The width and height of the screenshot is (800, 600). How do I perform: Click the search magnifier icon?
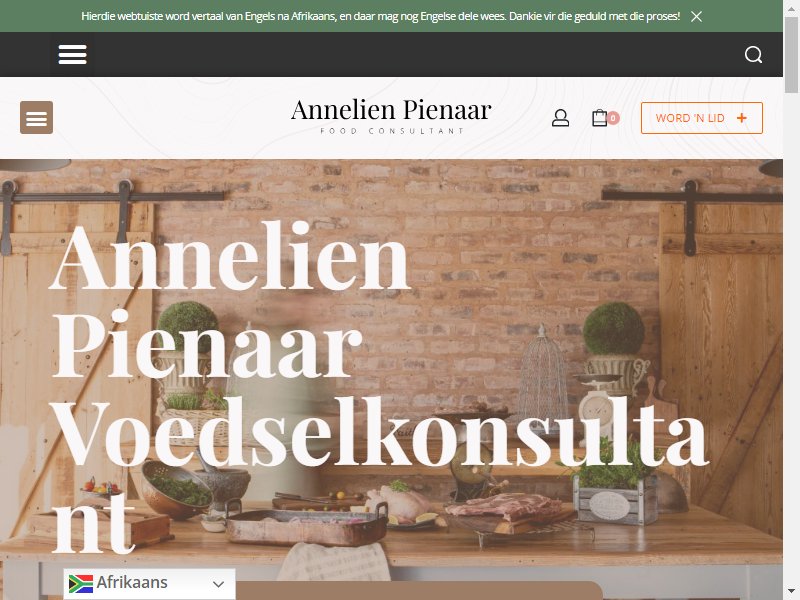pos(753,54)
